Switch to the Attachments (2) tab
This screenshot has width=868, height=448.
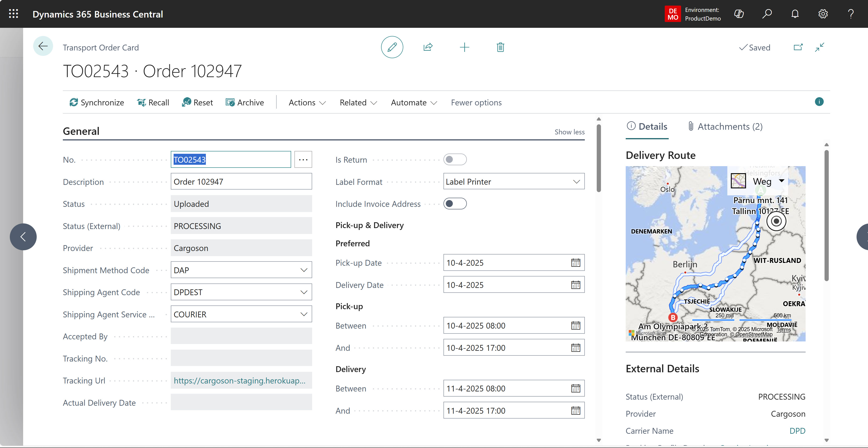pyautogui.click(x=725, y=127)
